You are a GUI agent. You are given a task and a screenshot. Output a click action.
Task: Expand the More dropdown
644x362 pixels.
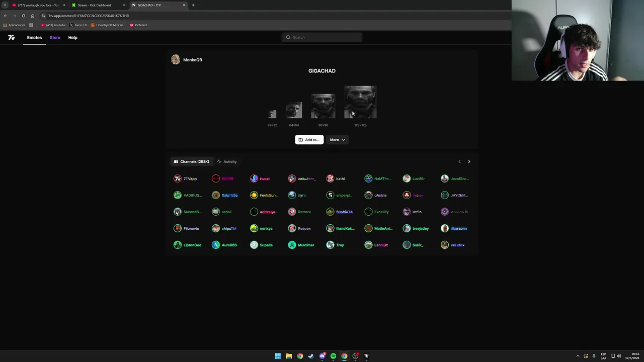coord(337,140)
